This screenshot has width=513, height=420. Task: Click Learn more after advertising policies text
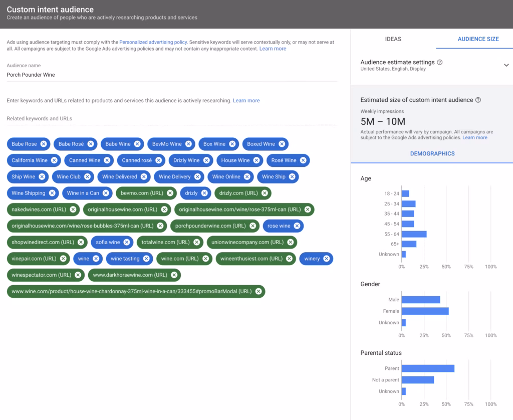click(x=273, y=49)
